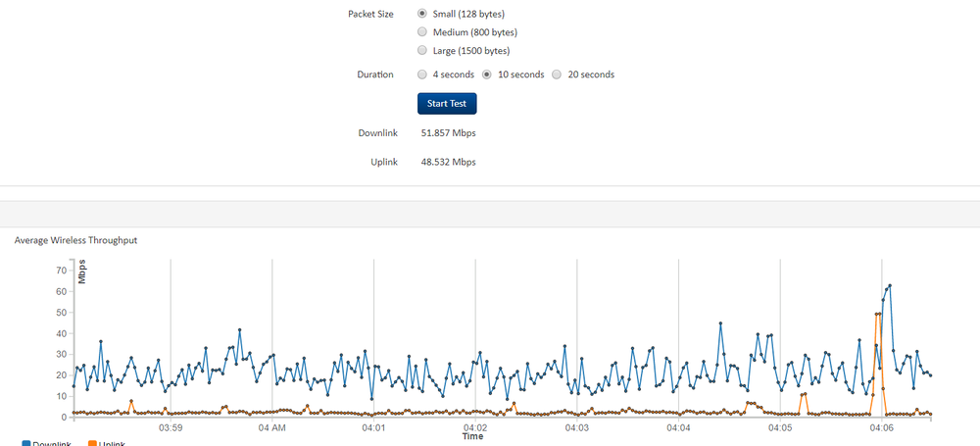Choose Medium (800 bytes) packet size
The height and width of the screenshot is (446, 980).
(422, 32)
